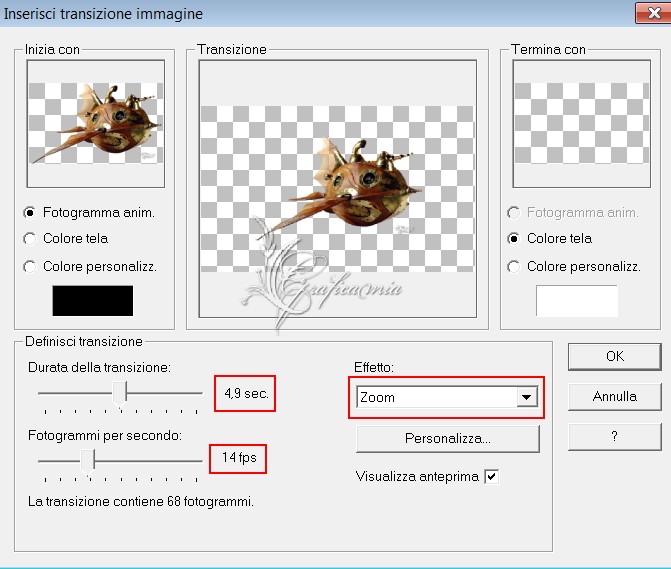
Task: Click the Transizione preview image
Action: point(338,189)
